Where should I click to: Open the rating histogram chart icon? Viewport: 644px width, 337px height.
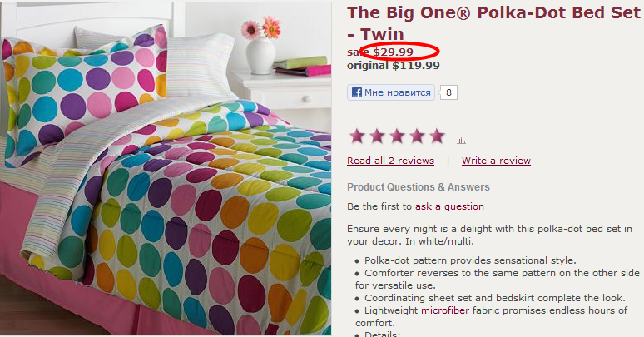461,141
